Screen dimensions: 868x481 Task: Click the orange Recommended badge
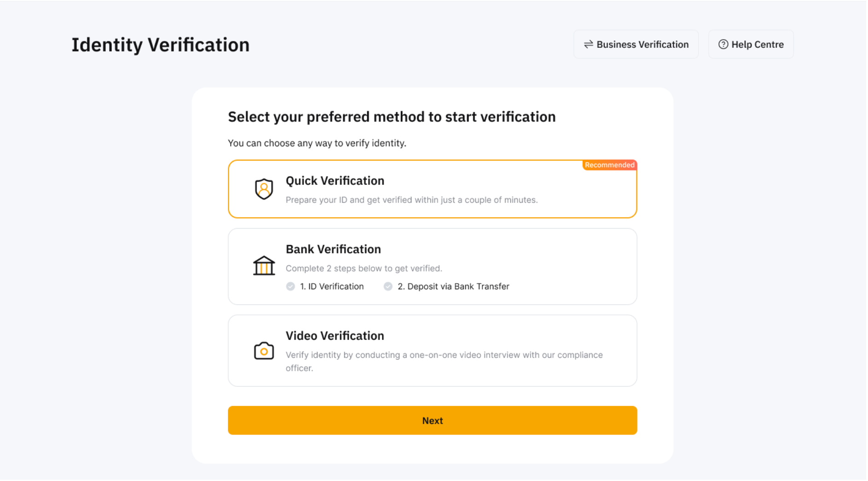click(609, 165)
